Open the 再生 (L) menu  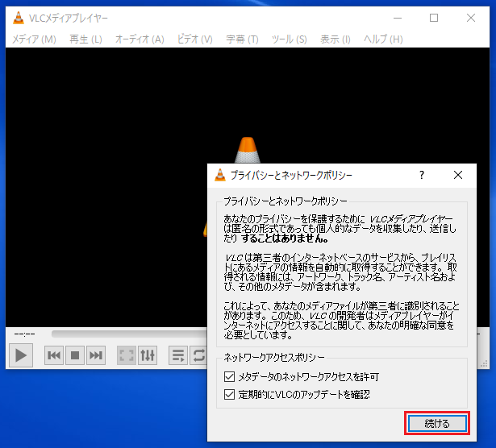pos(85,39)
